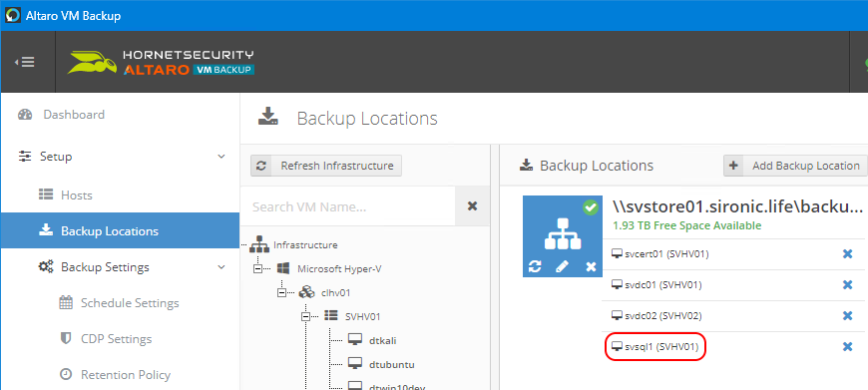Click the Dashboard gauge icon
This screenshot has width=868, height=390.
click(x=26, y=115)
